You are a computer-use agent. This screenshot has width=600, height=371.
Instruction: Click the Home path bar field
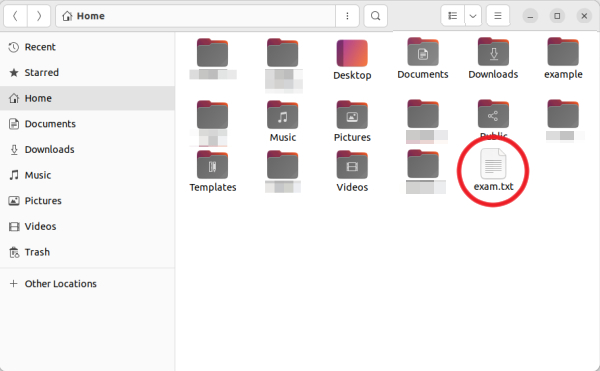[x=196, y=16]
